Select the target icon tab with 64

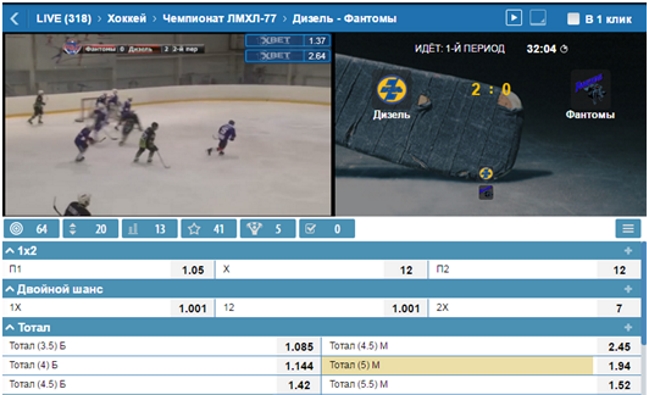31,229
